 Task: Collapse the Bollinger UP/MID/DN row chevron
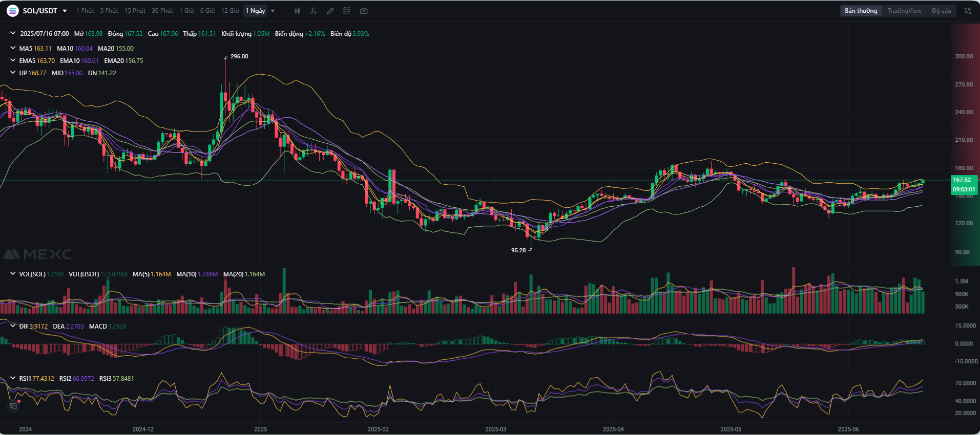click(x=13, y=73)
